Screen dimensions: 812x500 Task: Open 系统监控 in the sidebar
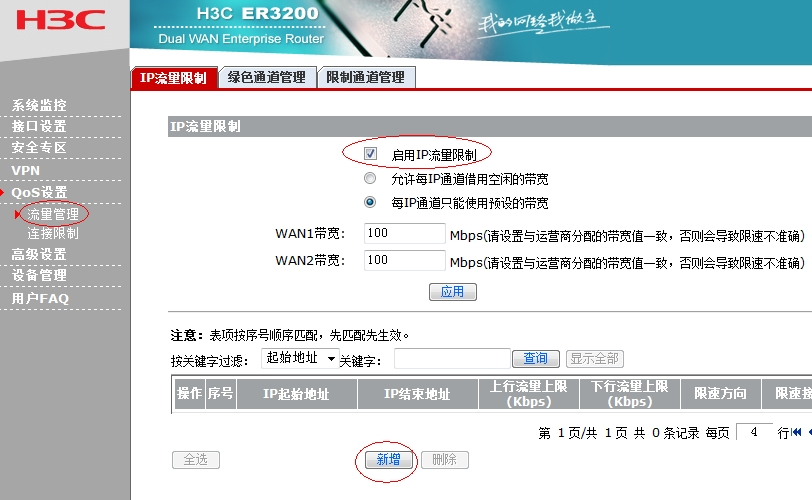pyautogui.click(x=39, y=105)
